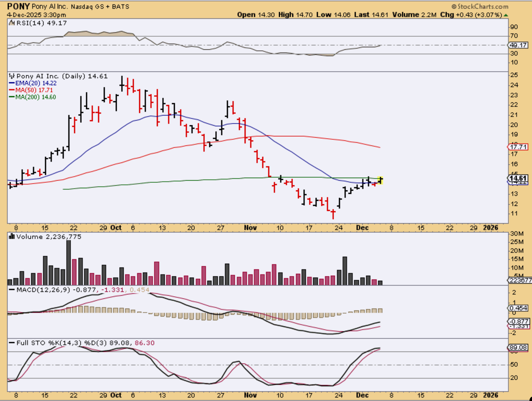Viewport: 532px width, 401px height.
Task: Select the blue EMA(20) legend line swatch
Action: click(12, 83)
